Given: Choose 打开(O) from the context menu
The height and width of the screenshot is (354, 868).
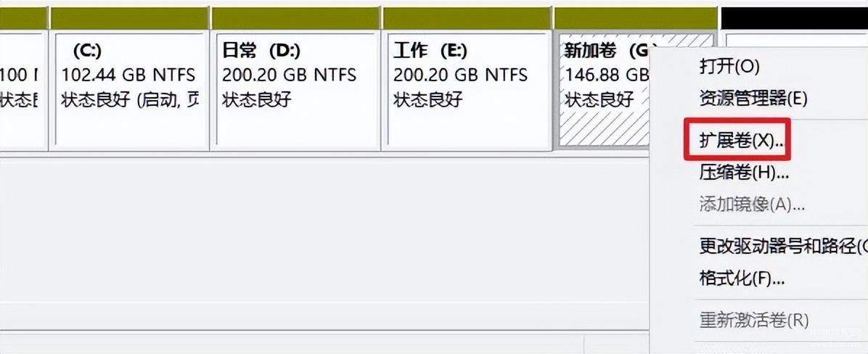Looking at the screenshot, I should pyautogui.click(x=729, y=67).
